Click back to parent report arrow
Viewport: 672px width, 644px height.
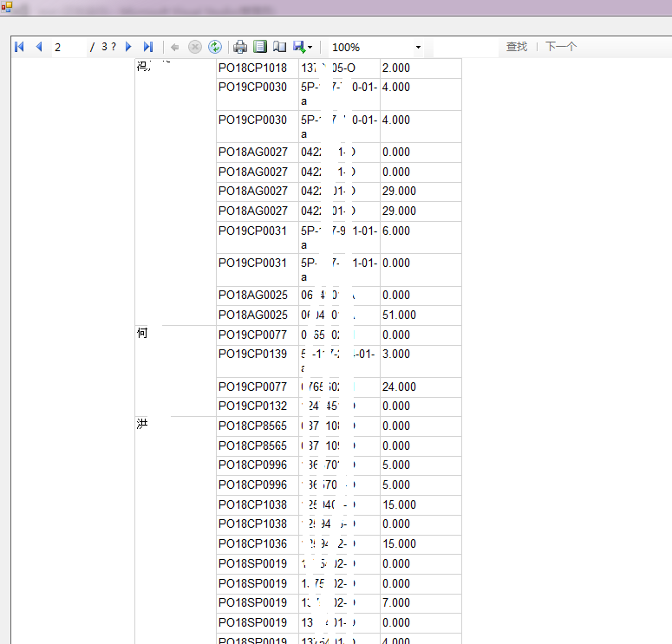(x=174, y=47)
